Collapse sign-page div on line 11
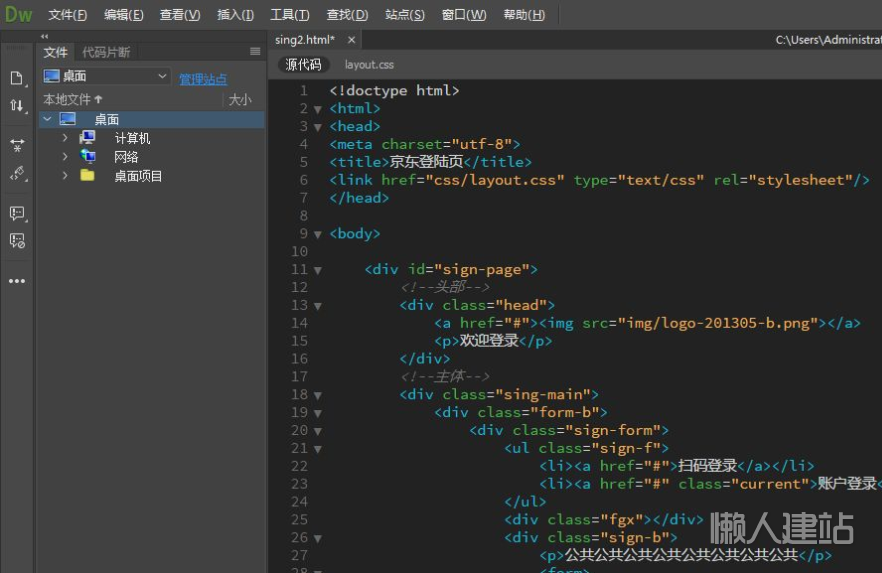This screenshot has width=882, height=573. [318, 270]
